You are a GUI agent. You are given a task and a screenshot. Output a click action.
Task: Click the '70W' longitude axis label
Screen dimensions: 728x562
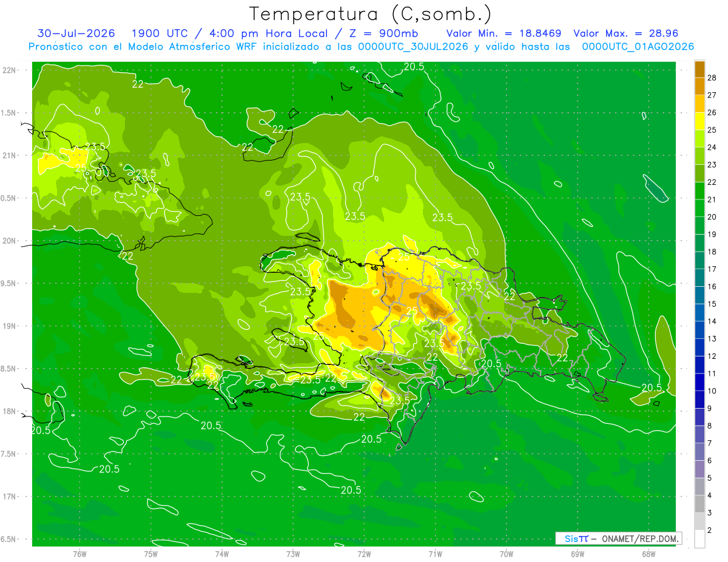tap(507, 554)
